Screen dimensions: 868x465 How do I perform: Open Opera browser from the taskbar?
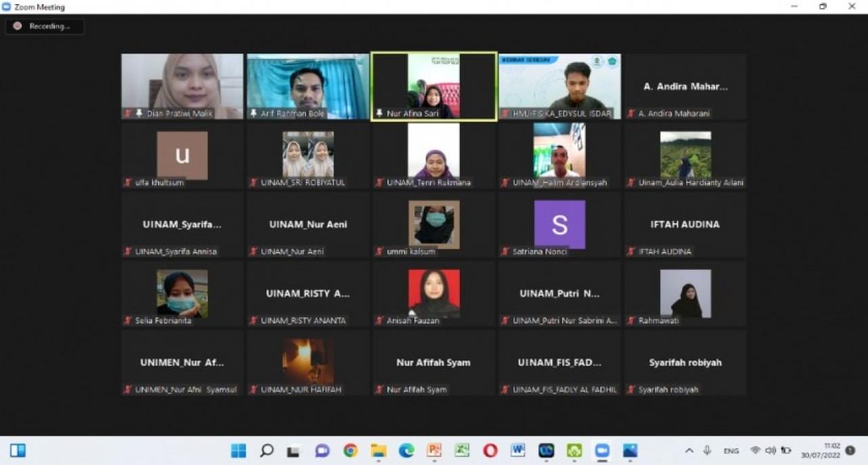(x=490, y=450)
